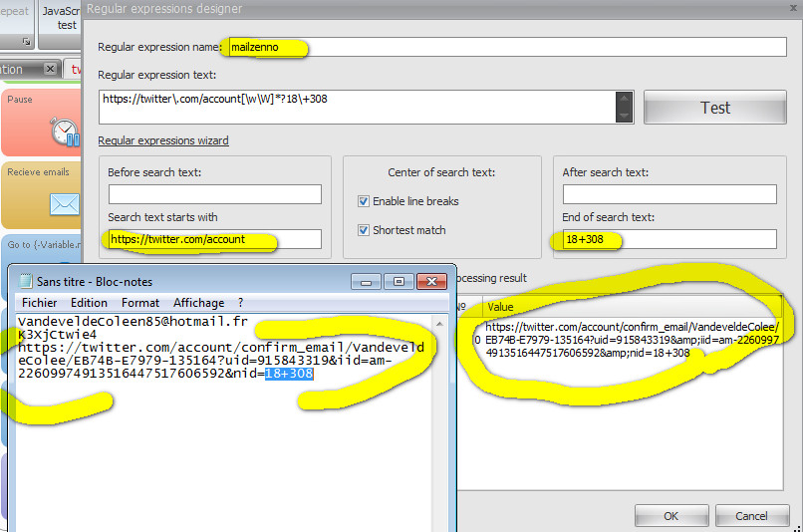The height and width of the screenshot is (532, 803).
Task: Close the Bloc-notes window
Action: [431, 282]
